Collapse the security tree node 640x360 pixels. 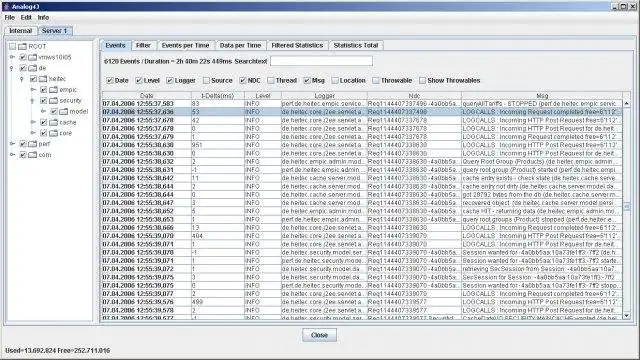(x=33, y=100)
